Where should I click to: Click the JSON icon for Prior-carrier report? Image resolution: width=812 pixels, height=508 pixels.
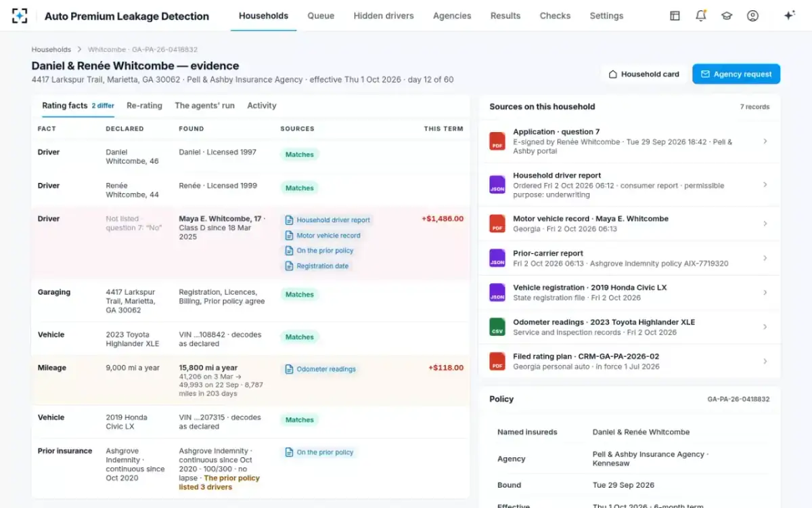click(497, 257)
